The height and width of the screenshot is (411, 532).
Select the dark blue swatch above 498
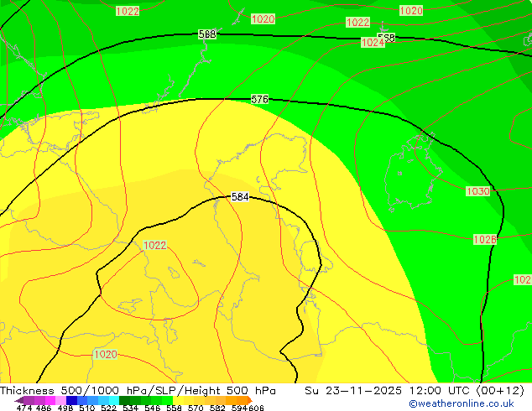pyautogui.click(x=71, y=400)
